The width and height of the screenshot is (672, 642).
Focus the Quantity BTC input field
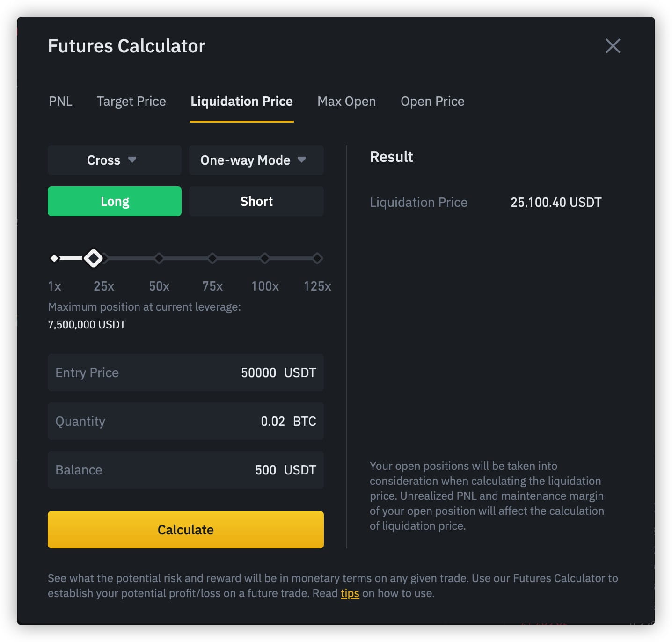(x=185, y=421)
